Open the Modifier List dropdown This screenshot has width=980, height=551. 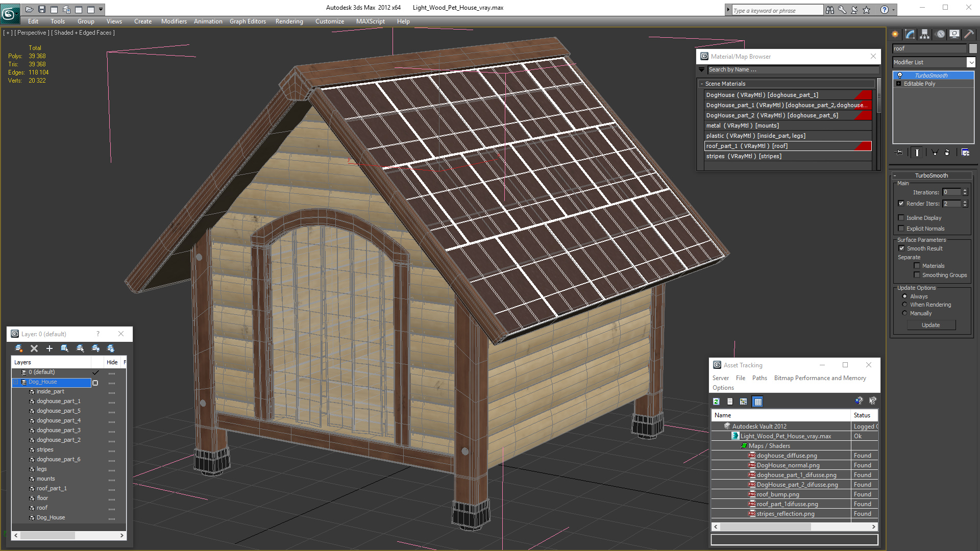pyautogui.click(x=971, y=62)
